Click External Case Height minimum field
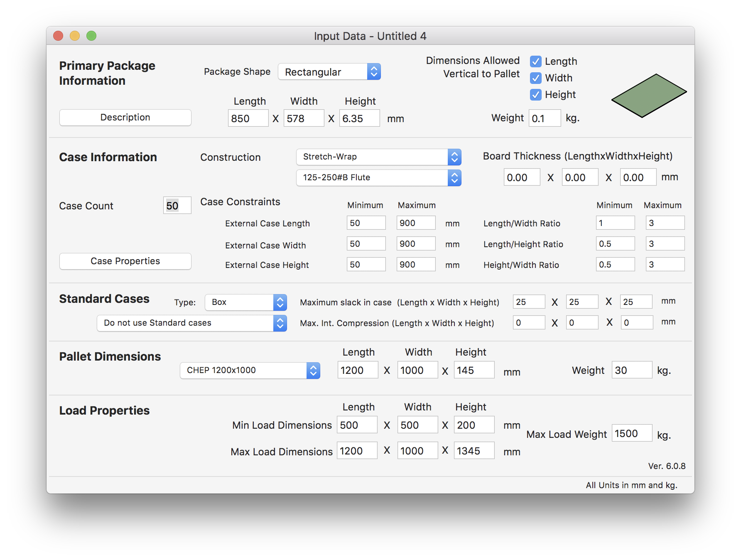Image resolution: width=741 pixels, height=560 pixels. (x=366, y=265)
